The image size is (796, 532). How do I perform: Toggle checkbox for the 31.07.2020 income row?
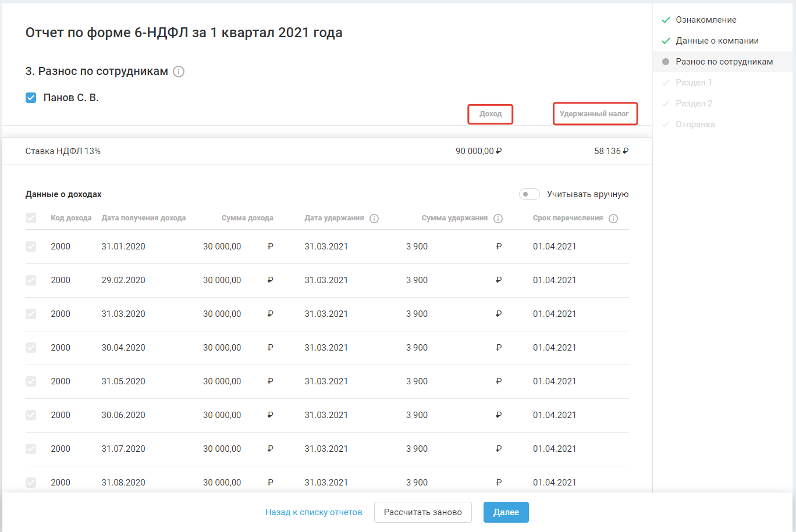31,449
